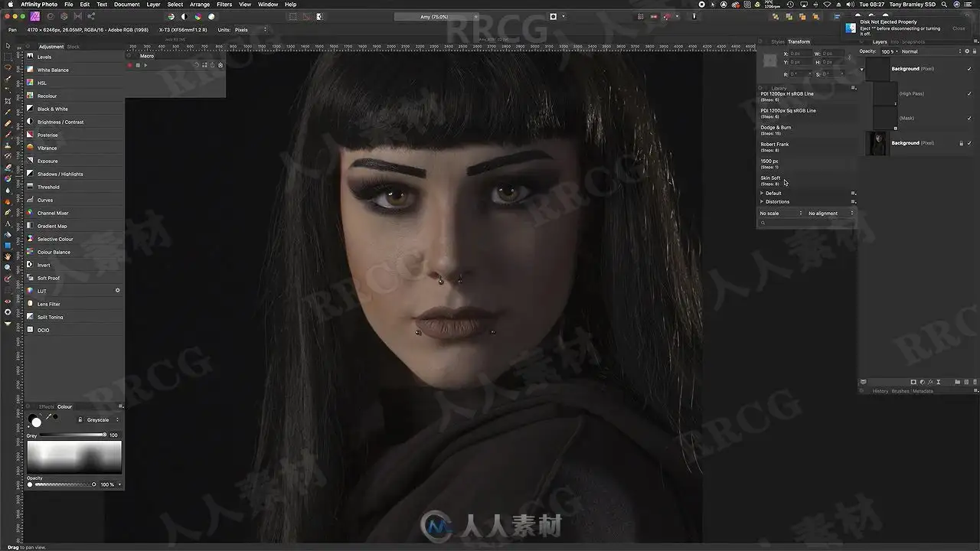Add a Black & White adjustment
The image size is (980, 551).
pyautogui.click(x=74, y=109)
